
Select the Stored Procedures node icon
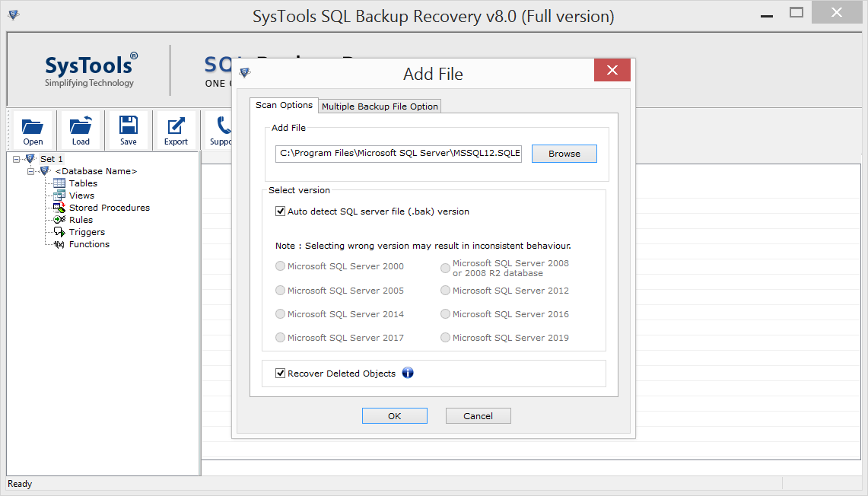coord(59,208)
